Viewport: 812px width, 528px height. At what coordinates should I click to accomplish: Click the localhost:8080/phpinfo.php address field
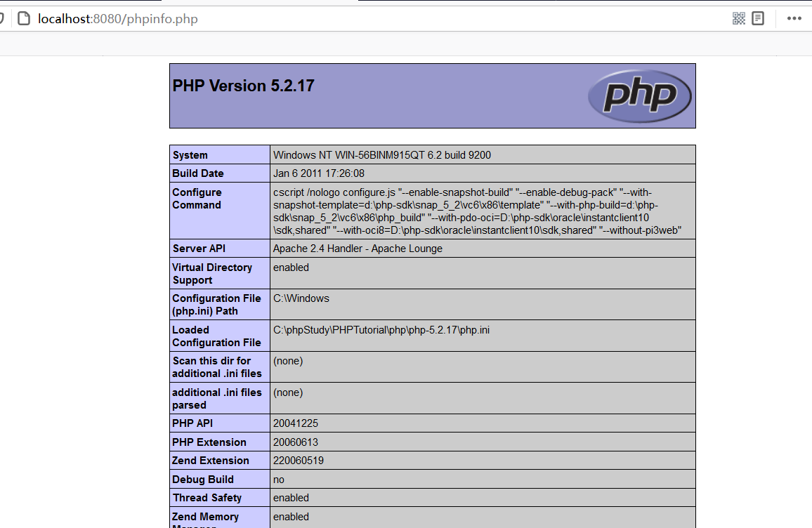(x=118, y=19)
